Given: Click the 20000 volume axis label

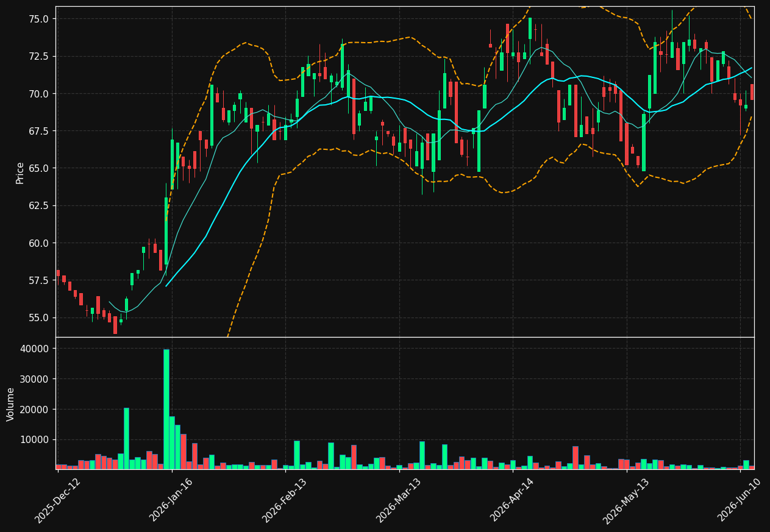Looking at the screenshot, I should (35, 410).
